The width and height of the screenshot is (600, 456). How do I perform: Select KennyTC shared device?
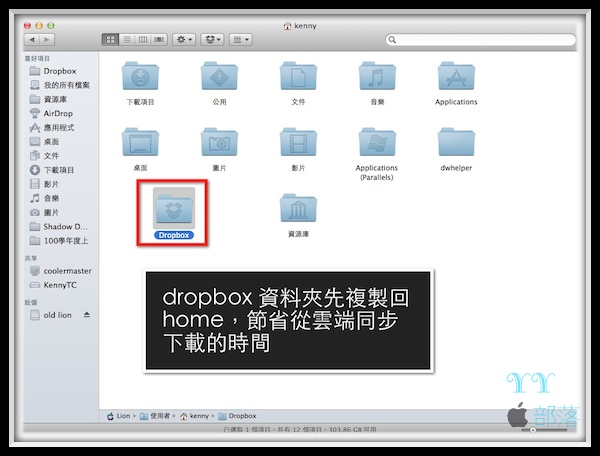53,285
